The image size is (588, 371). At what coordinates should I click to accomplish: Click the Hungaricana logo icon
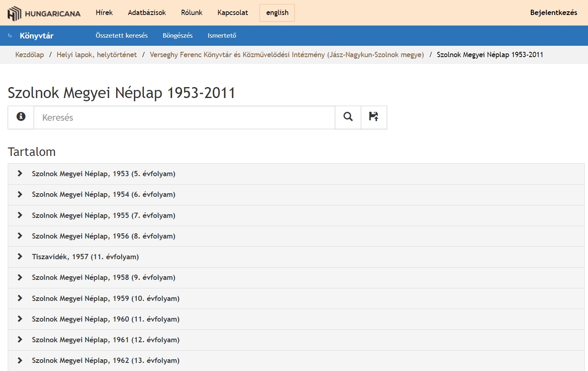[x=14, y=13]
